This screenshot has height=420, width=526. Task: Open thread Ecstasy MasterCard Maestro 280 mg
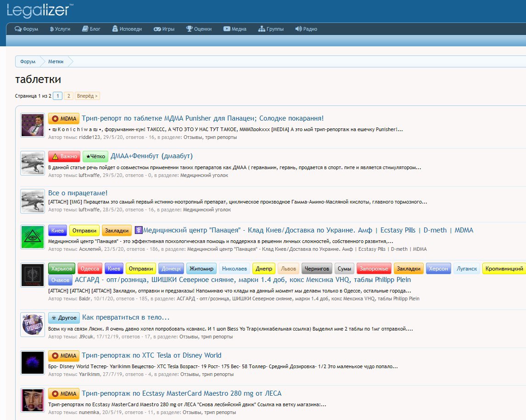181,393
